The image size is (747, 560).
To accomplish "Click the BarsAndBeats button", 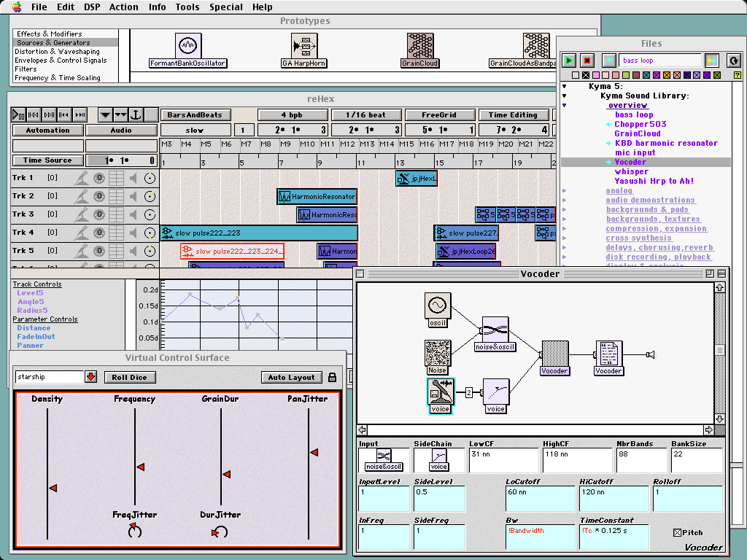I will pyautogui.click(x=195, y=114).
